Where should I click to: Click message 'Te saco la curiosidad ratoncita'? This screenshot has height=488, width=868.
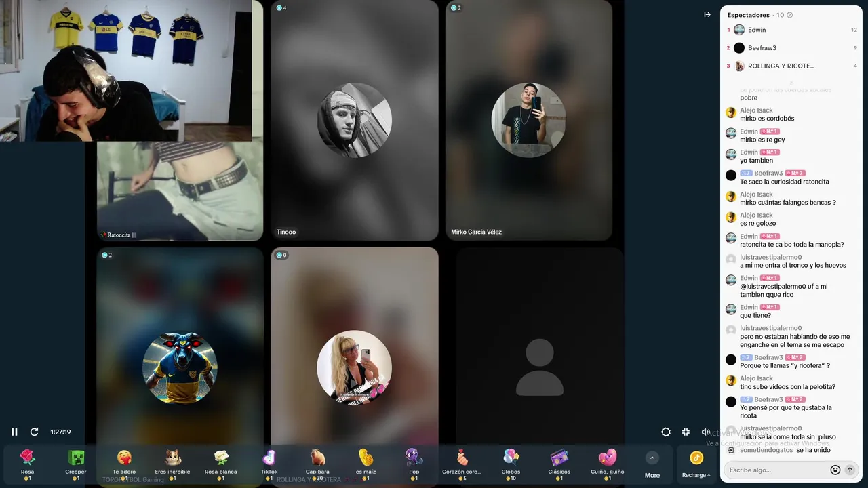click(x=785, y=182)
